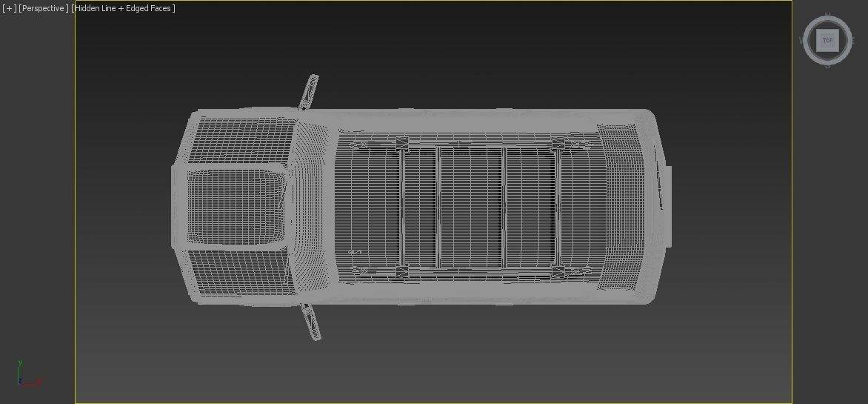Image resolution: width=868 pixels, height=404 pixels.
Task: Open the Hidden Line + Edged Faces shading menu
Action: [124, 8]
